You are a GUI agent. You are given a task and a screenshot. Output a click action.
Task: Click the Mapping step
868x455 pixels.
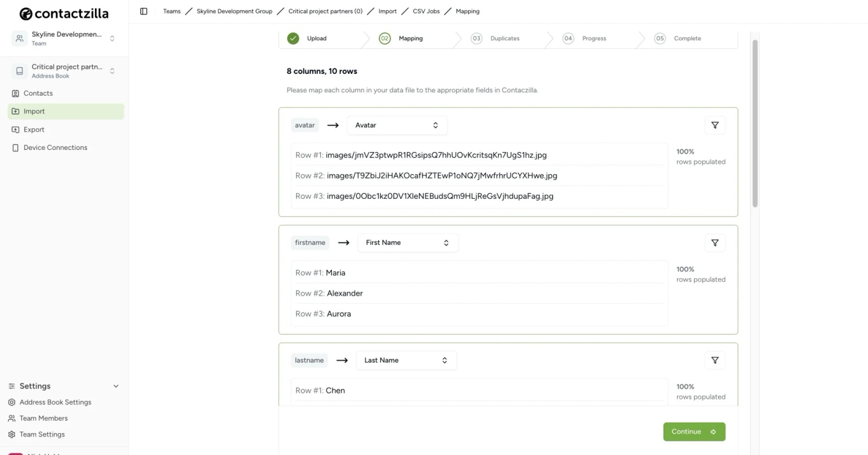click(x=410, y=39)
